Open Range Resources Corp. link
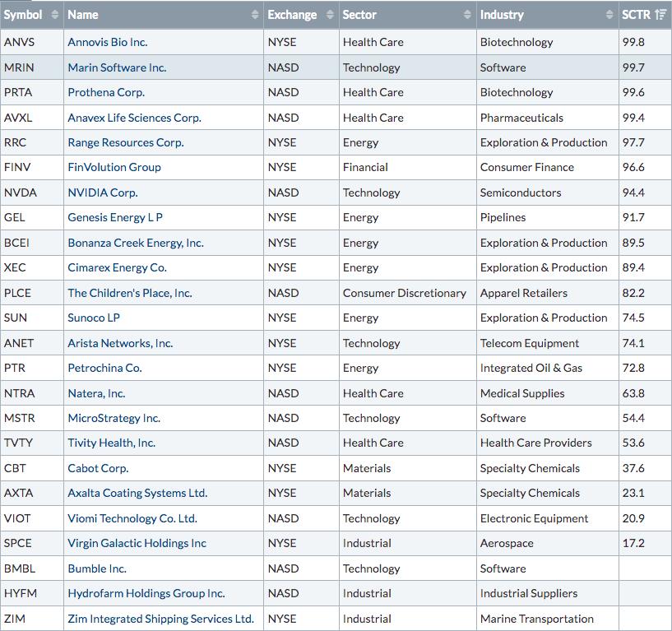Image resolution: width=672 pixels, height=631 pixels. pos(126,142)
